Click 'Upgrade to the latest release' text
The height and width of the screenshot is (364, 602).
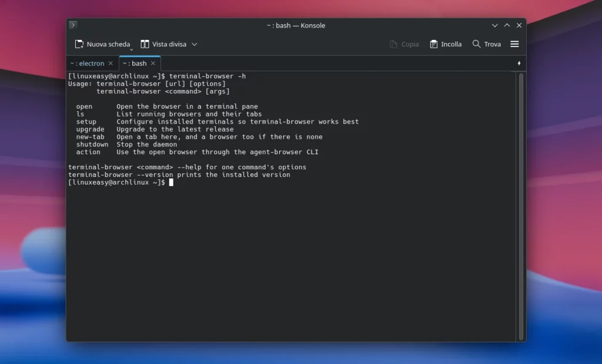click(x=175, y=129)
